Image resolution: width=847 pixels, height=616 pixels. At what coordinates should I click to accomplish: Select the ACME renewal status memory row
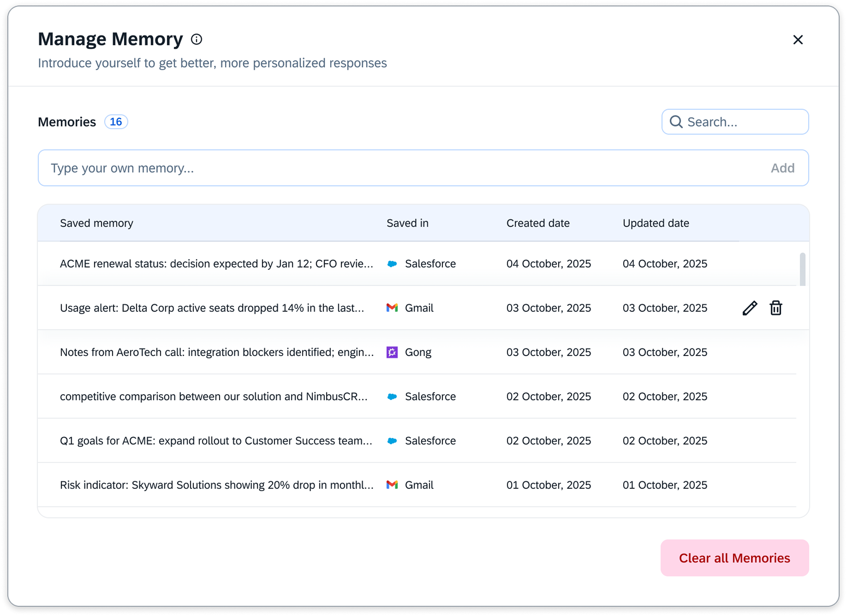[x=217, y=264]
